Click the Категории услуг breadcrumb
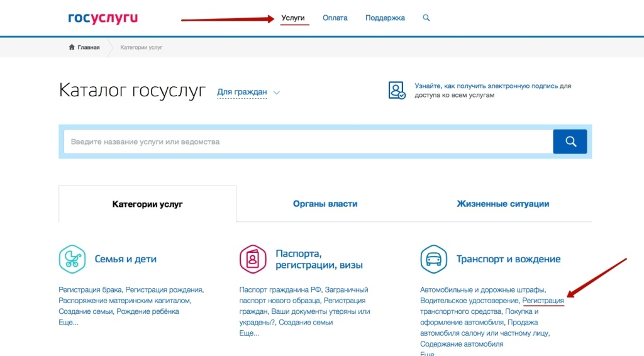Image resolution: width=644 pixels, height=356 pixels. point(142,47)
